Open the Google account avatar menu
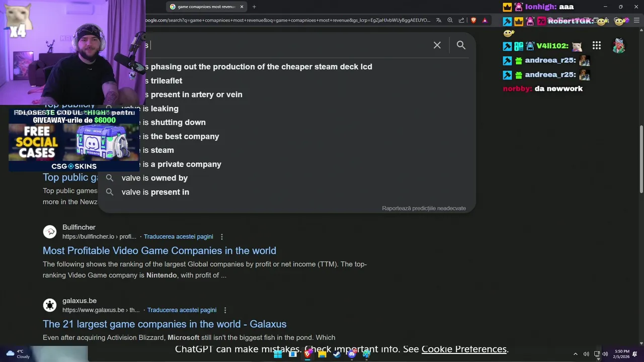644x362 pixels. point(619,46)
